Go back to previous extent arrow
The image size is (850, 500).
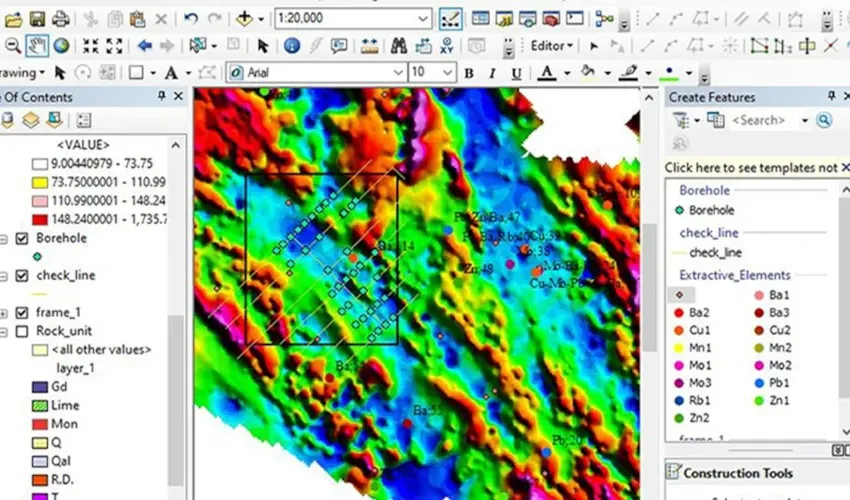point(144,45)
